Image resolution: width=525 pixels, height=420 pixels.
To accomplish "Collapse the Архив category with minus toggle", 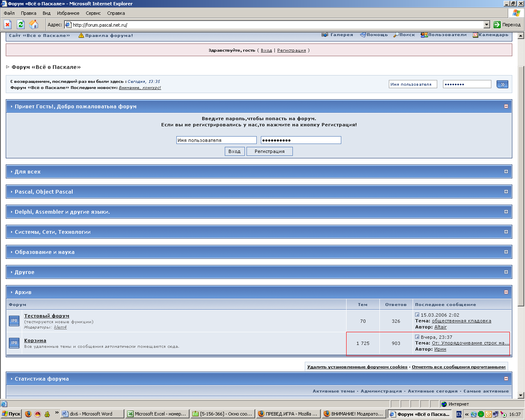I will 506,292.
